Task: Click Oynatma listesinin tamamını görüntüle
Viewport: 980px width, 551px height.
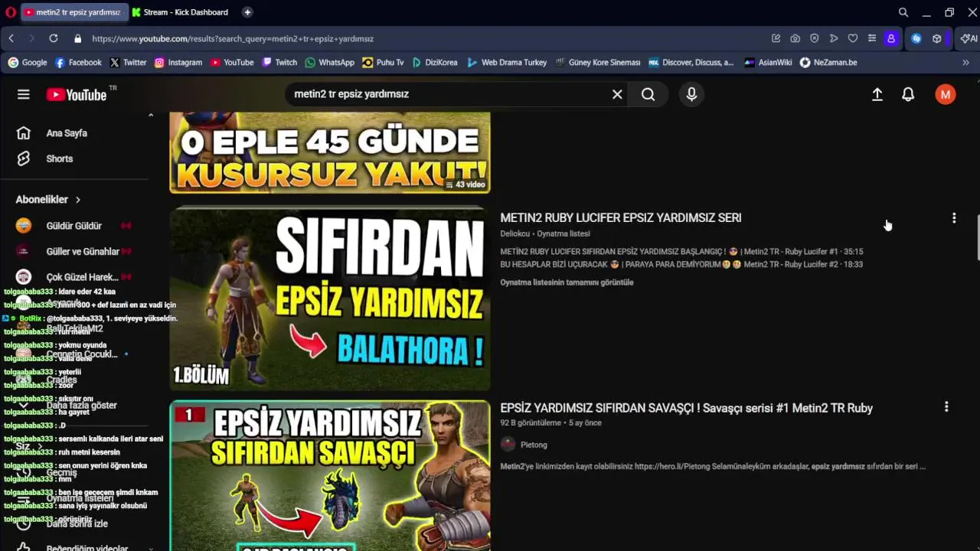Action: click(x=567, y=282)
